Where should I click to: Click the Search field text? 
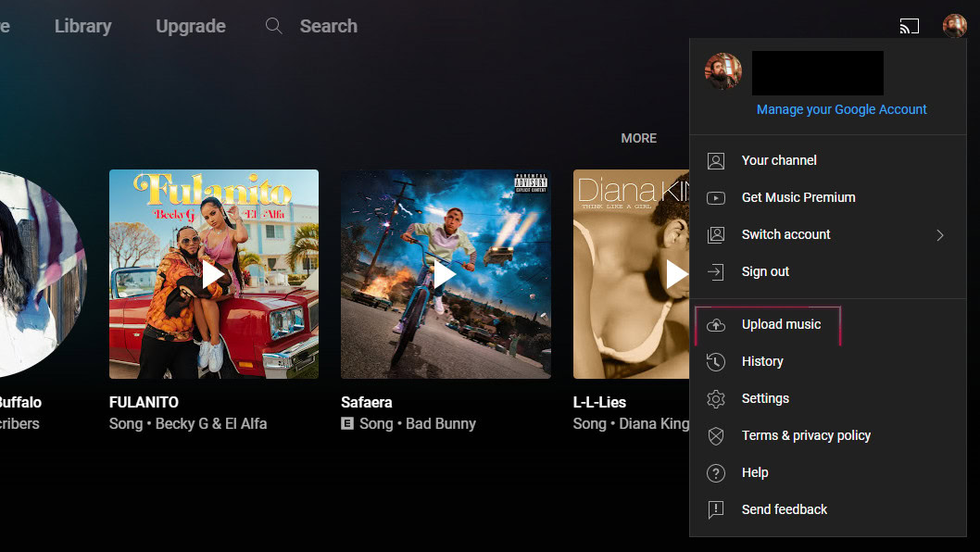click(328, 26)
